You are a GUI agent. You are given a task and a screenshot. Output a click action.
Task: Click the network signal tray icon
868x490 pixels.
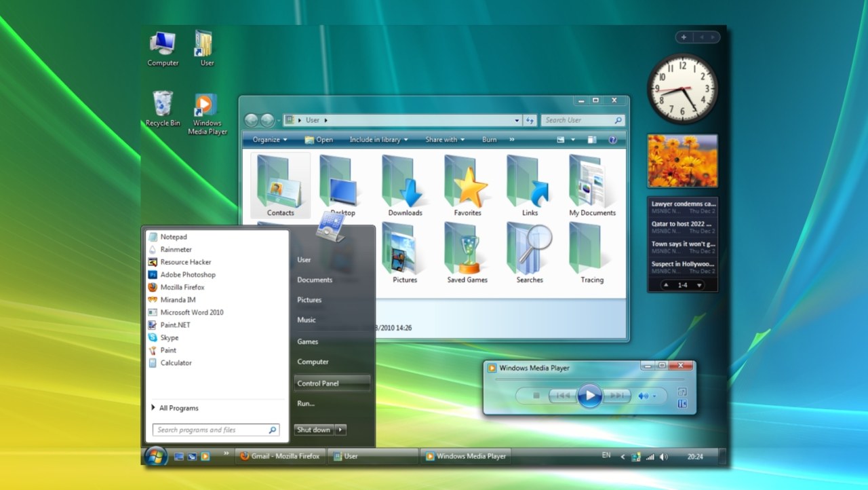click(x=650, y=457)
